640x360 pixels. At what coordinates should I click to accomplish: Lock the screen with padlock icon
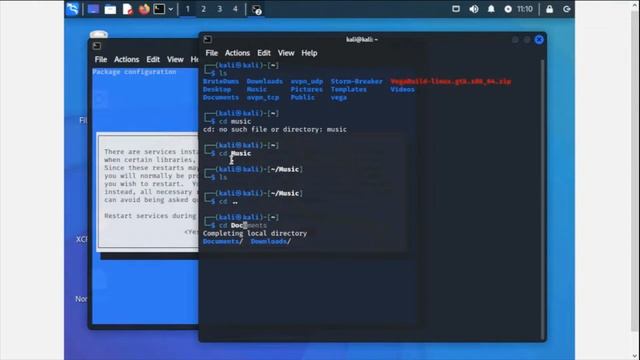coord(549,9)
